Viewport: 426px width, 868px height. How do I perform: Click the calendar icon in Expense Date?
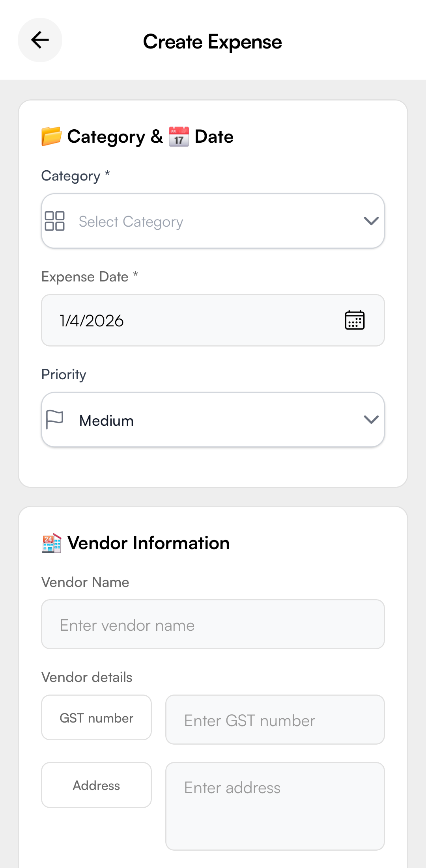coord(355,320)
